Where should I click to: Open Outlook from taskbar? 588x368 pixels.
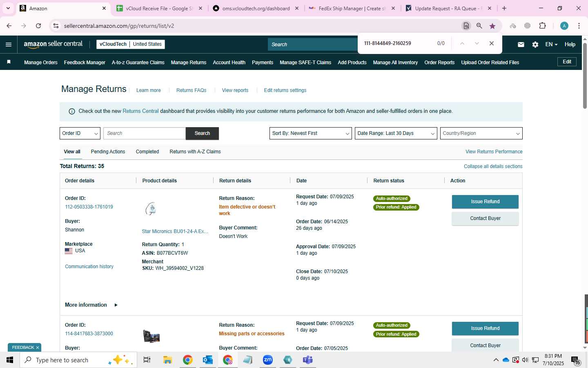pos(207,360)
